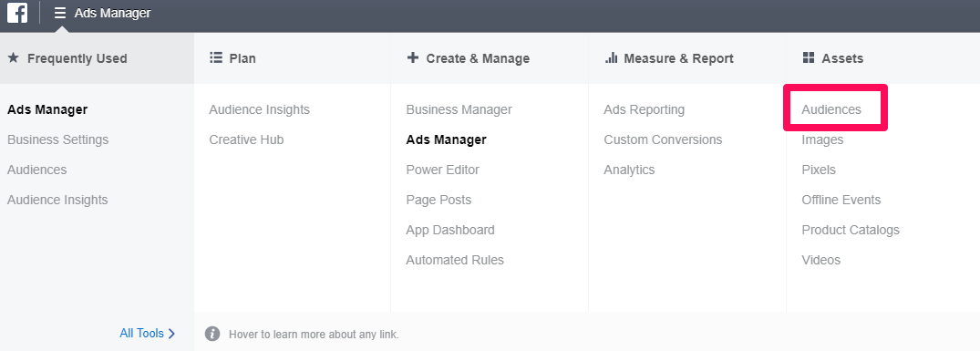Expand All Tools via chevron arrow

point(172,334)
